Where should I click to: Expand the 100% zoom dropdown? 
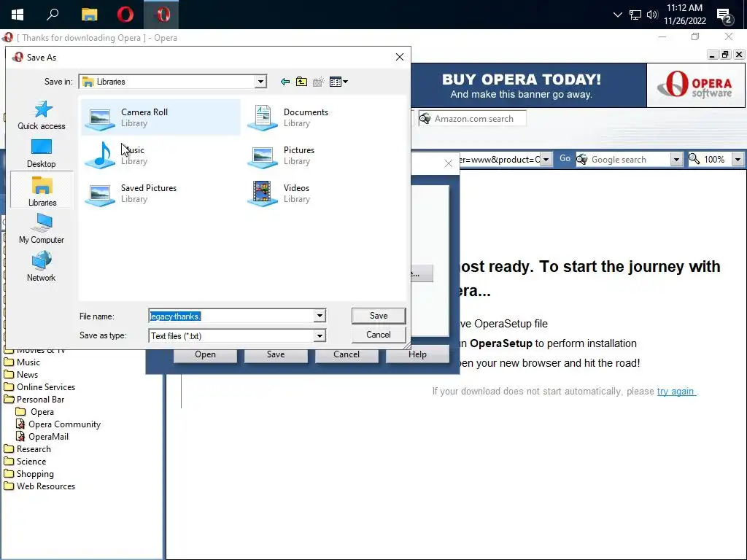pyautogui.click(x=738, y=160)
